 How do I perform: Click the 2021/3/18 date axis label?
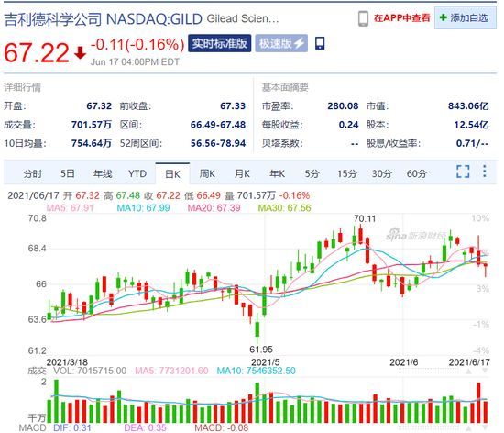[x=67, y=362]
